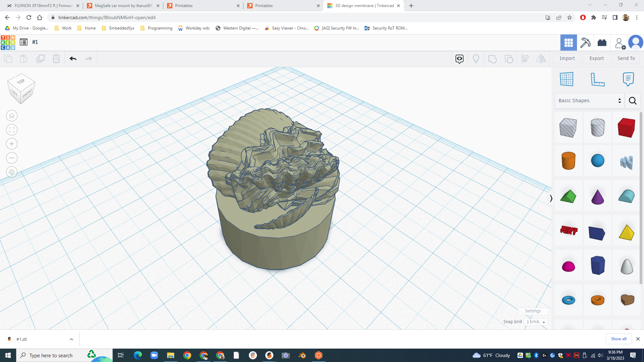The width and height of the screenshot is (644, 362).
Task: Open the Align tool
Action: tap(525, 59)
